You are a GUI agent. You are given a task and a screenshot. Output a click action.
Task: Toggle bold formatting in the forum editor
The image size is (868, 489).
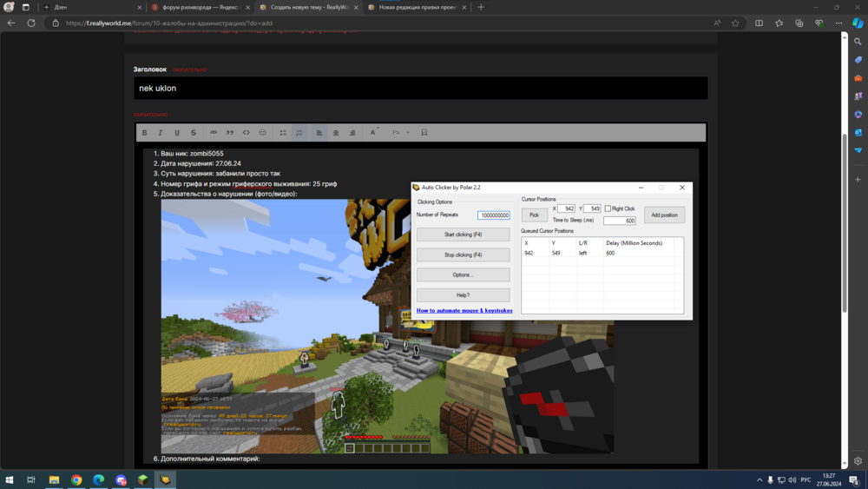[144, 133]
